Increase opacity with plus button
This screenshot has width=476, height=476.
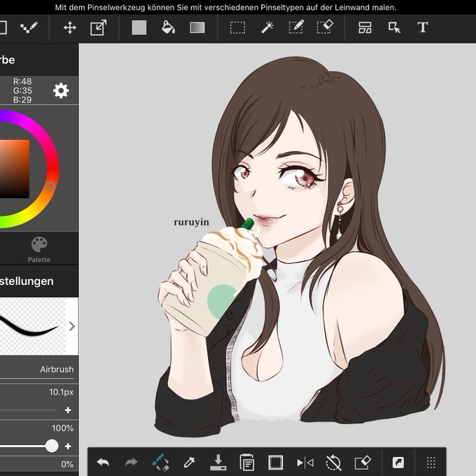[68, 446]
